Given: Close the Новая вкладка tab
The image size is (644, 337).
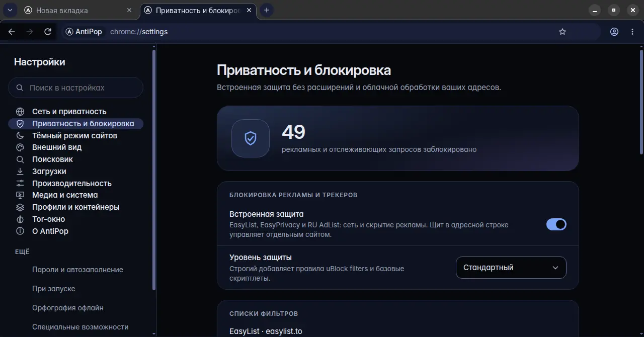Looking at the screenshot, I should [129, 10].
